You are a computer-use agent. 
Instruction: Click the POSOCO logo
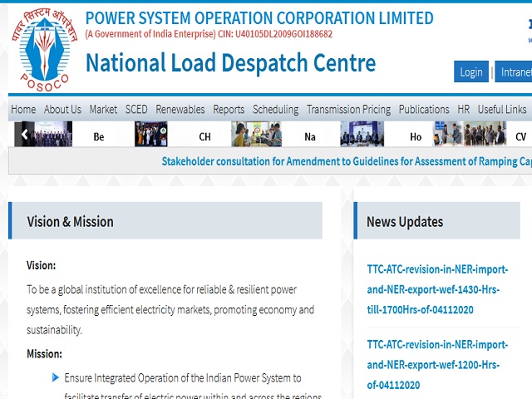44,50
